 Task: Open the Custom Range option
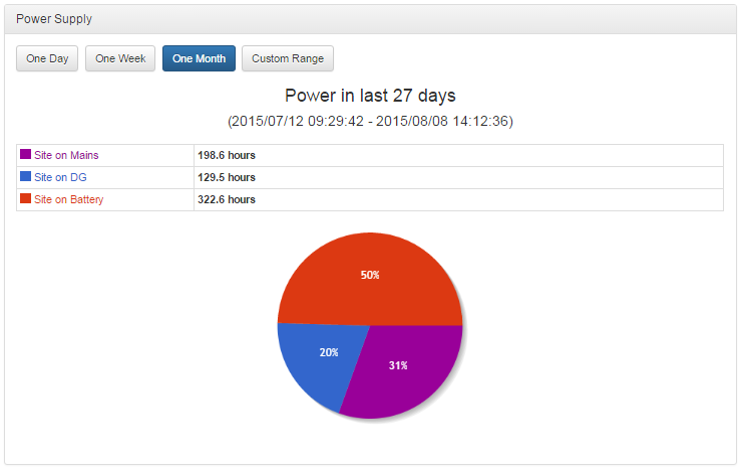coord(287,59)
